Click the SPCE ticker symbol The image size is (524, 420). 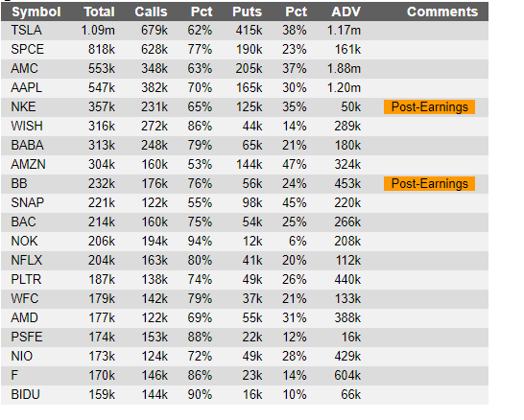pos(28,50)
